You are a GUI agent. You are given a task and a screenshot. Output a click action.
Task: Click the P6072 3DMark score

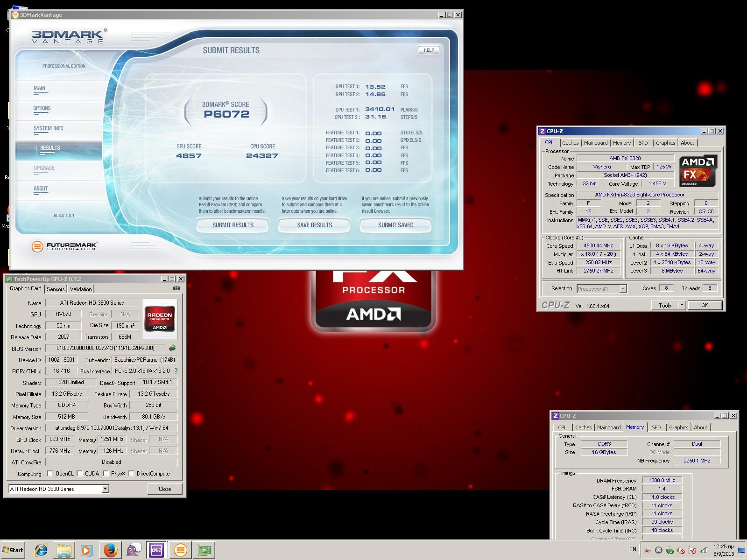pos(226,114)
